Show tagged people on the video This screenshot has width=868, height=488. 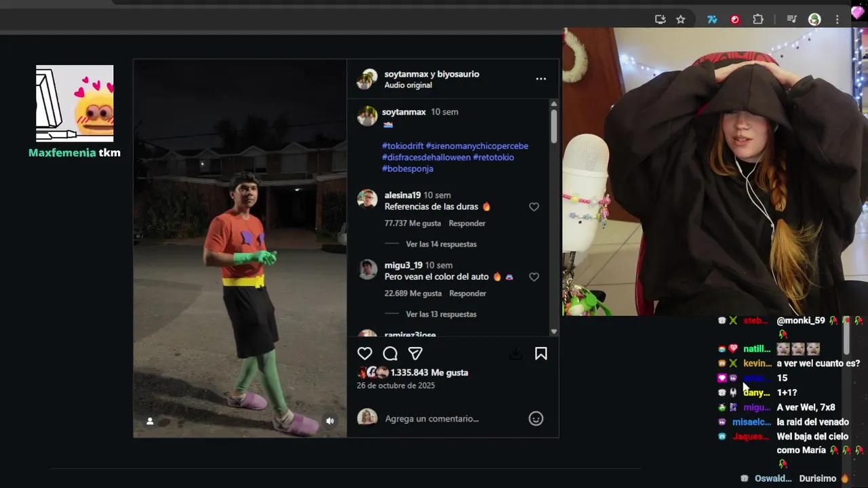150,421
